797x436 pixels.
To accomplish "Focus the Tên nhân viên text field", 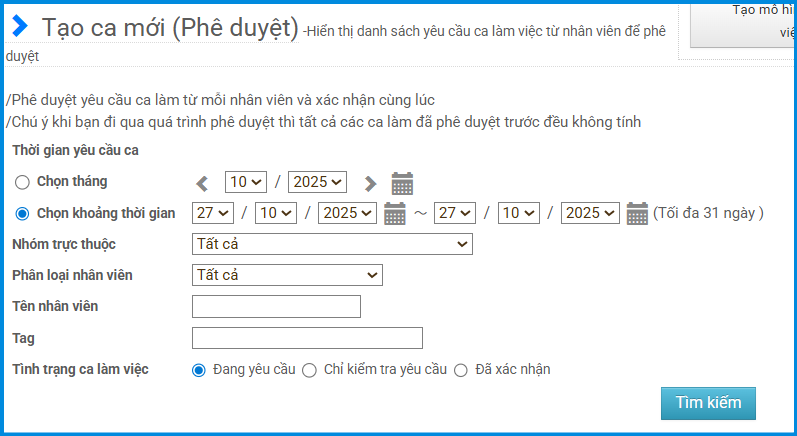I will click(276, 306).
